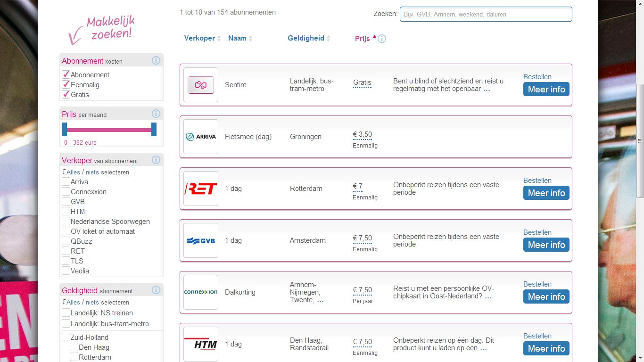
Task: Click Meer info button for Sentire
Action: point(546,89)
